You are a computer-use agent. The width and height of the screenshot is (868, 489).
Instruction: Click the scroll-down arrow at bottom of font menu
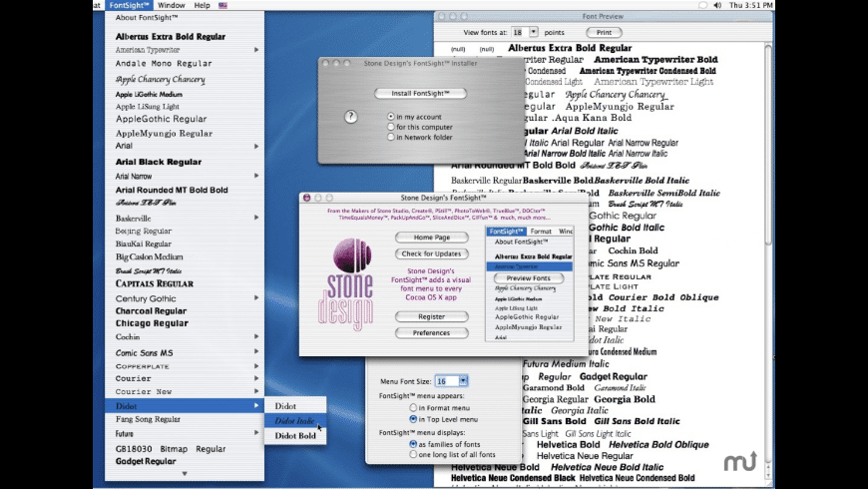pos(185,473)
